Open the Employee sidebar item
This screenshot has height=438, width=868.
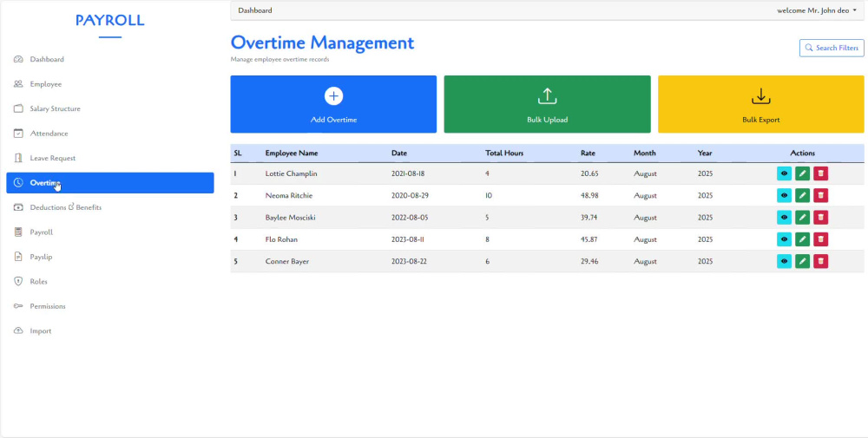click(109, 84)
